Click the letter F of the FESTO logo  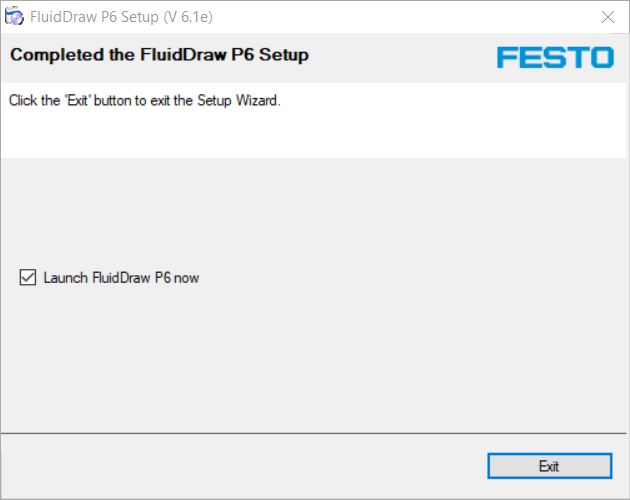[508, 57]
